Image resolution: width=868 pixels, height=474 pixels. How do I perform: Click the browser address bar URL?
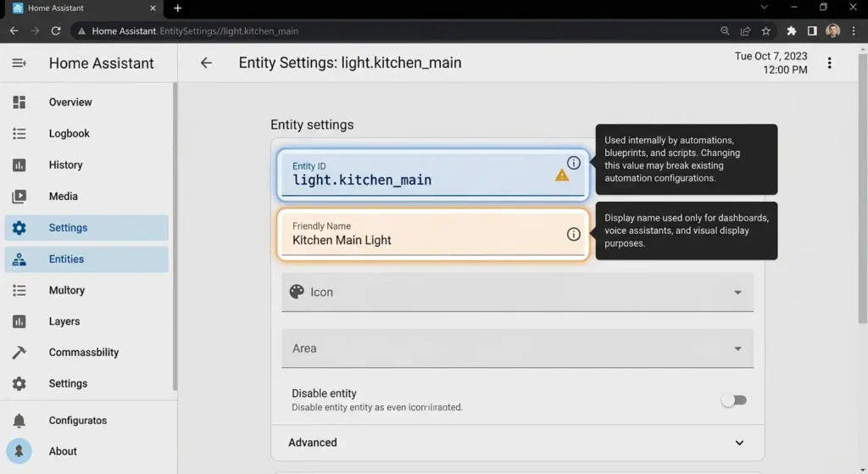pos(195,31)
